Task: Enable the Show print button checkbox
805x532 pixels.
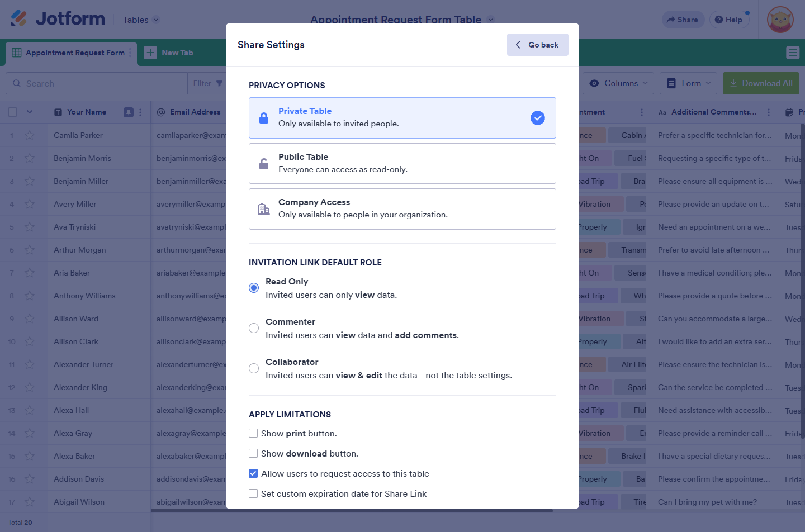Action: pyautogui.click(x=253, y=433)
